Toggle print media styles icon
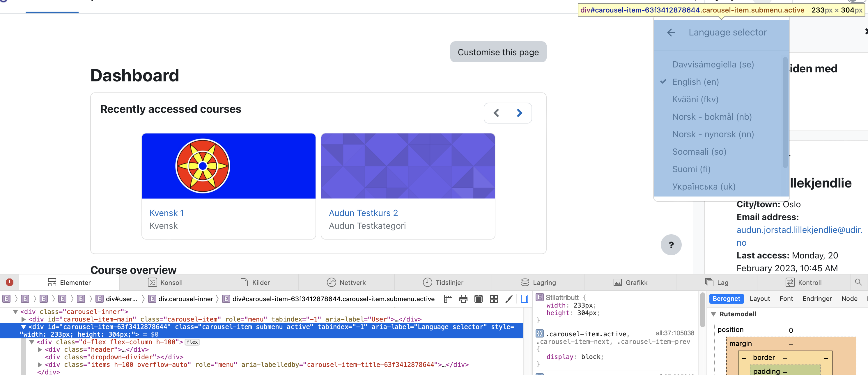 click(463, 299)
